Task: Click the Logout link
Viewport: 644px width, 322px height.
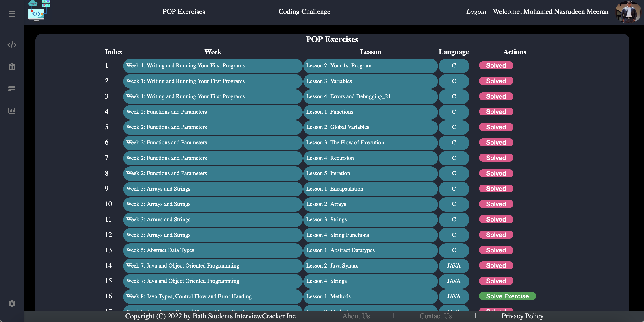Action: pyautogui.click(x=476, y=12)
